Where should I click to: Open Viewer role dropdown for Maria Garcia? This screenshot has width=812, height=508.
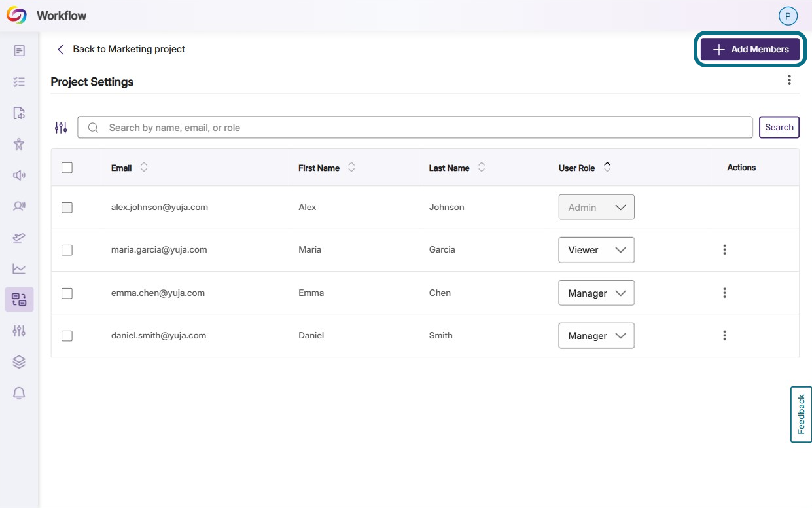click(x=596, y=250)
